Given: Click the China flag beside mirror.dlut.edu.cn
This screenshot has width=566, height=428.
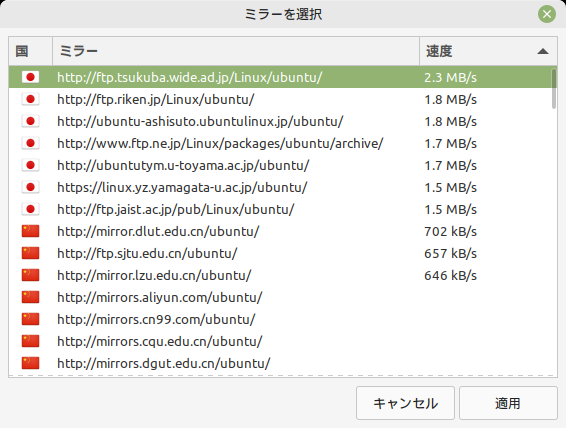Looking at the screenshot, I should pyautogui.click(x=30, y=231).
